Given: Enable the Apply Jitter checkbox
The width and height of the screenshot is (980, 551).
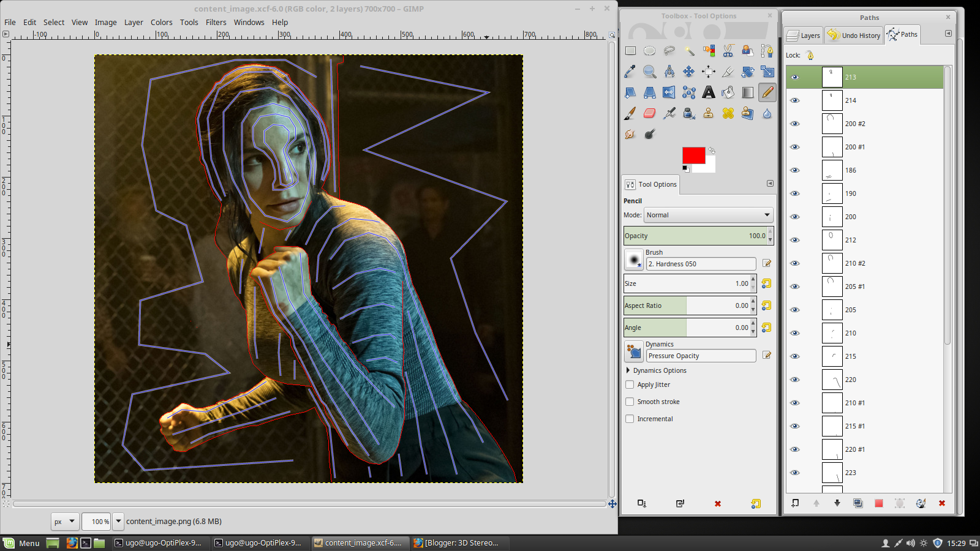Looking at the screenshot, I should tap(630, 384).
